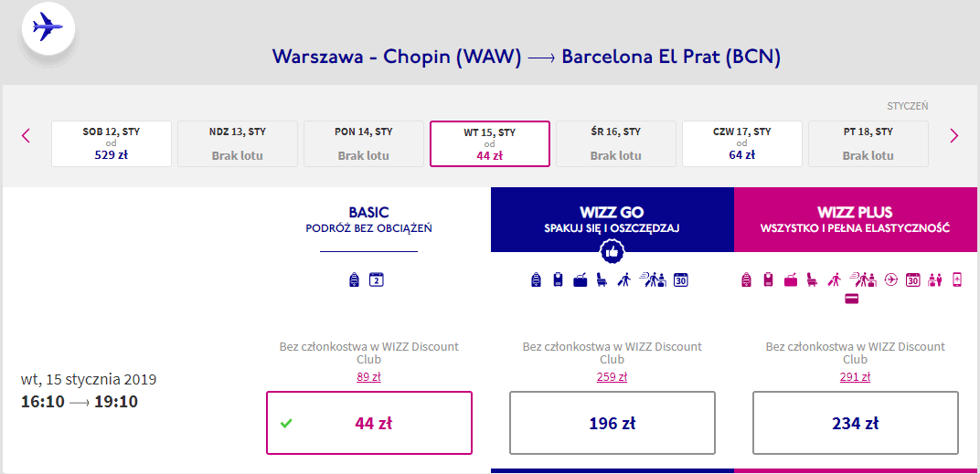Click the WIZZ GO seat selection icon
The height and width of the screenshot is (474, 980).
[602, 280]
